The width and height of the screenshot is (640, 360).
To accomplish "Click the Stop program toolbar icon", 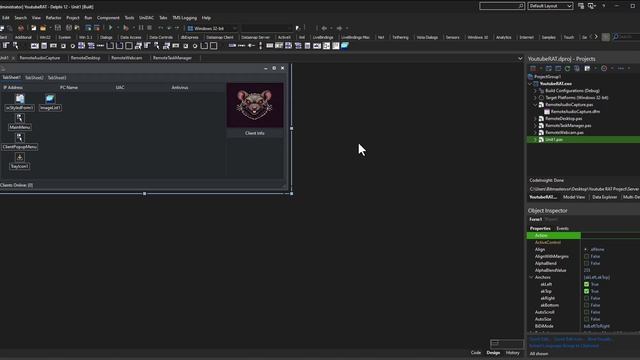I will [x=149, y=28].
